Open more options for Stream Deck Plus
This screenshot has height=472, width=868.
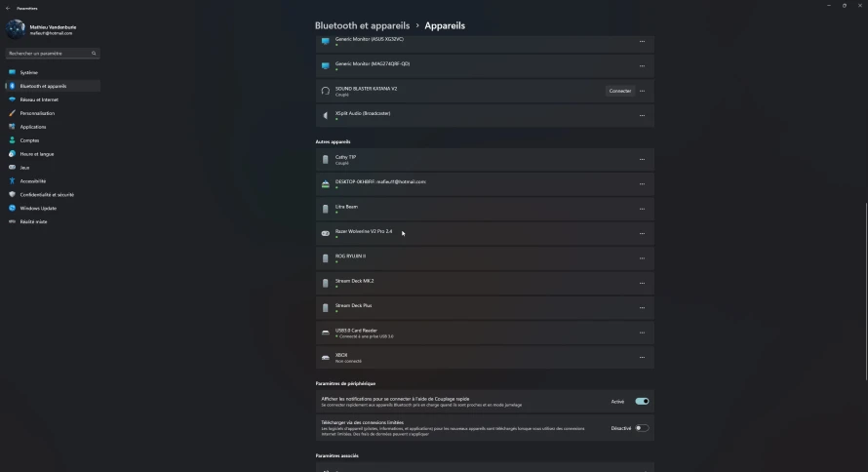[642, 307]
